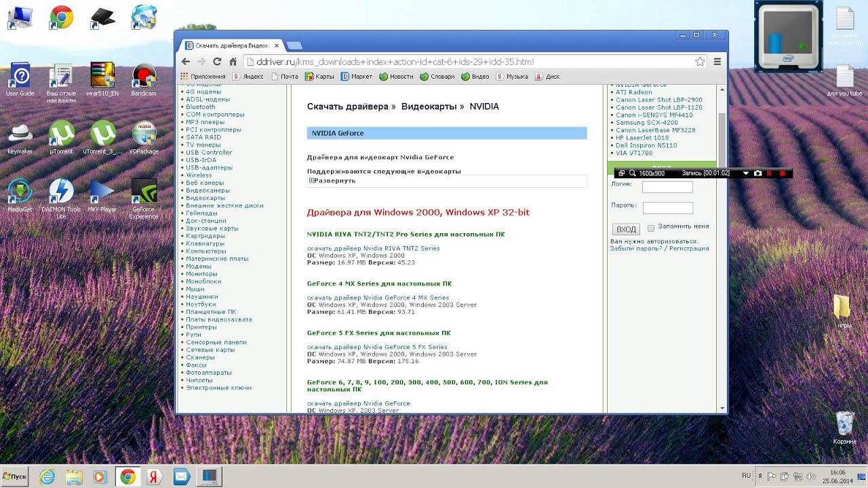The height and width of the screenshot is (488, 868).
Task: Open Новости bookmark
Action: coord(396,77)
